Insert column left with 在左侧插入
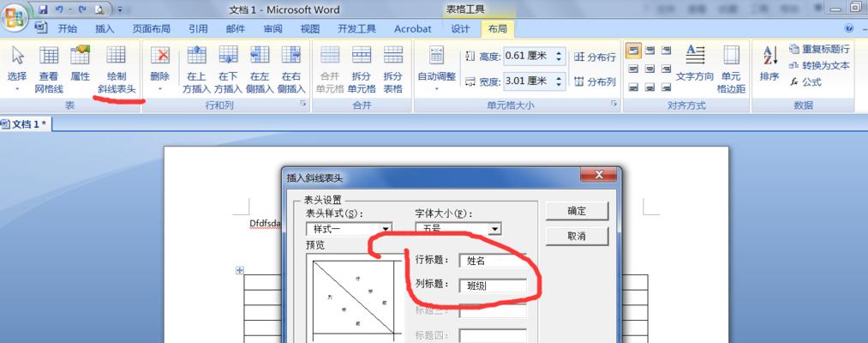Screen dimensions: 868x343 point(260,69)
